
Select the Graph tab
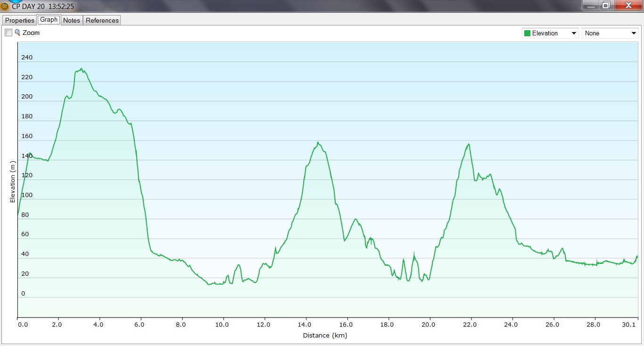tap(49, 20)
